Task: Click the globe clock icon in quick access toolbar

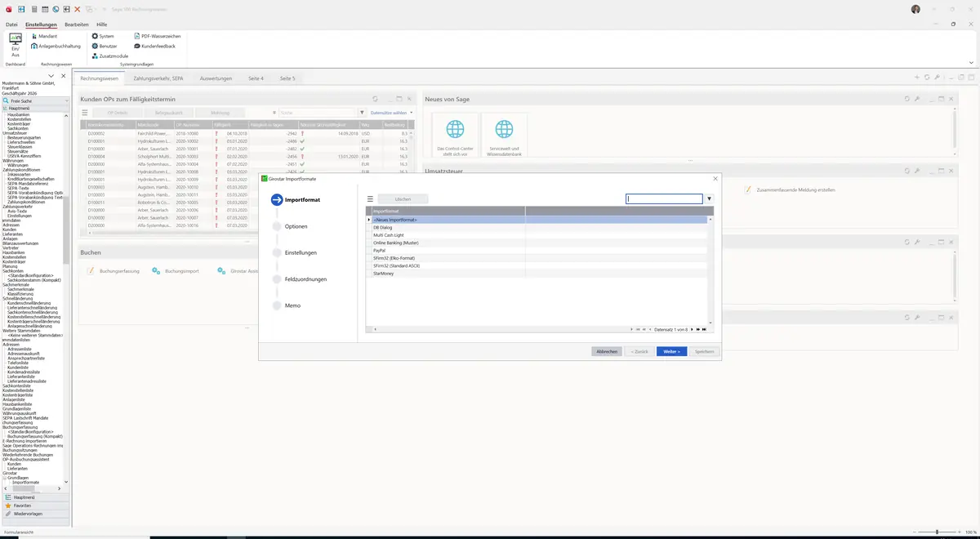Action: (56, 9)
